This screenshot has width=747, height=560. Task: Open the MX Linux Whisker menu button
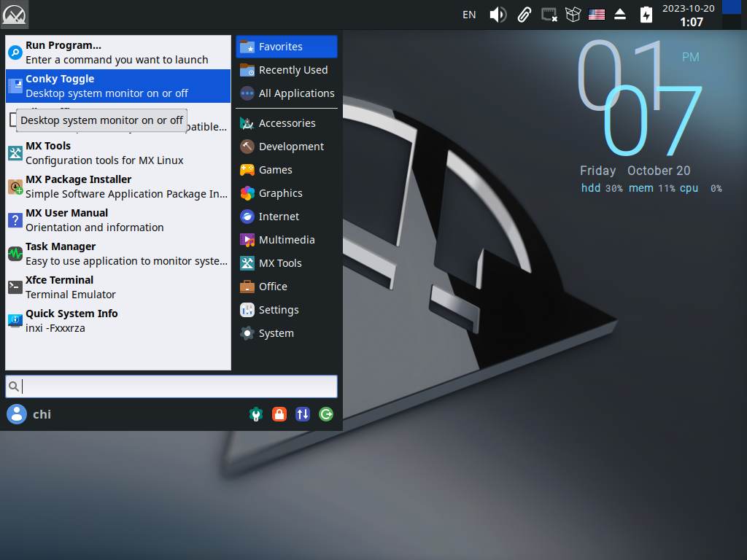[14, 15]
